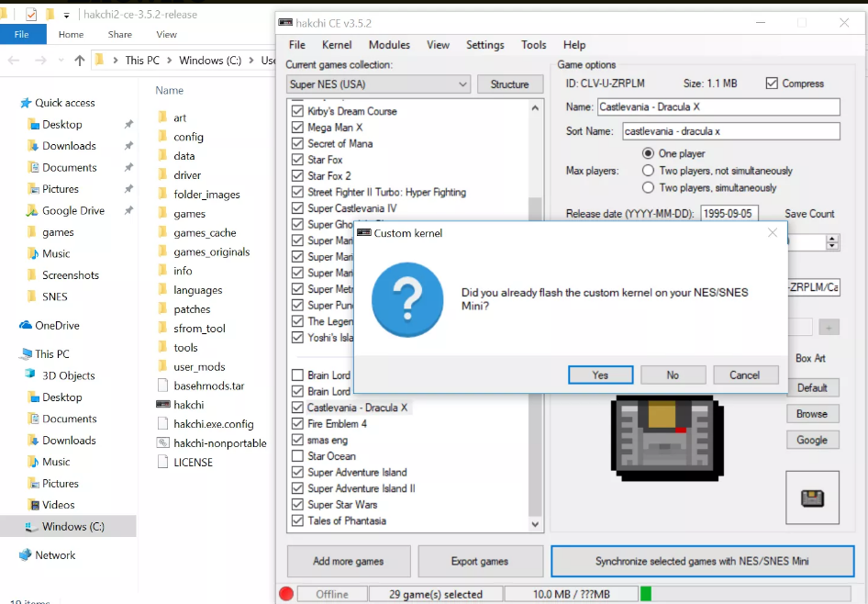Click the game Name text field
This screenshot has height=604, width=868.
[718, 106]
